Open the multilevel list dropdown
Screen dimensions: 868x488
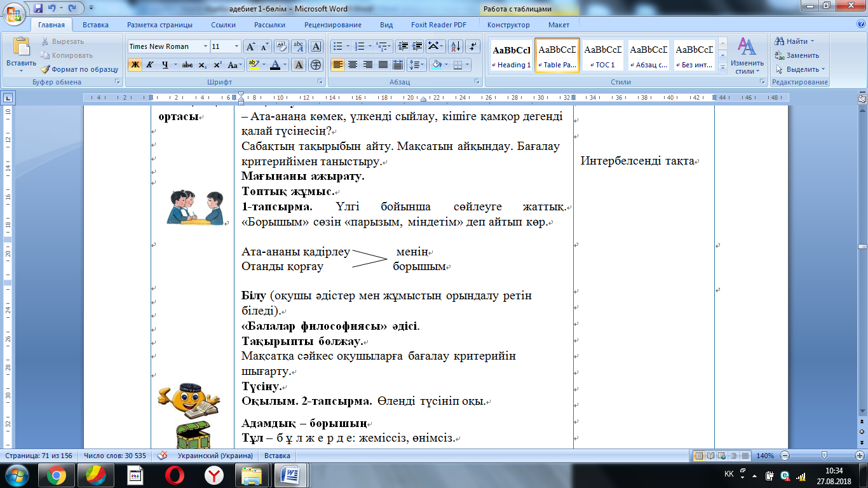[x=390, y=46]
